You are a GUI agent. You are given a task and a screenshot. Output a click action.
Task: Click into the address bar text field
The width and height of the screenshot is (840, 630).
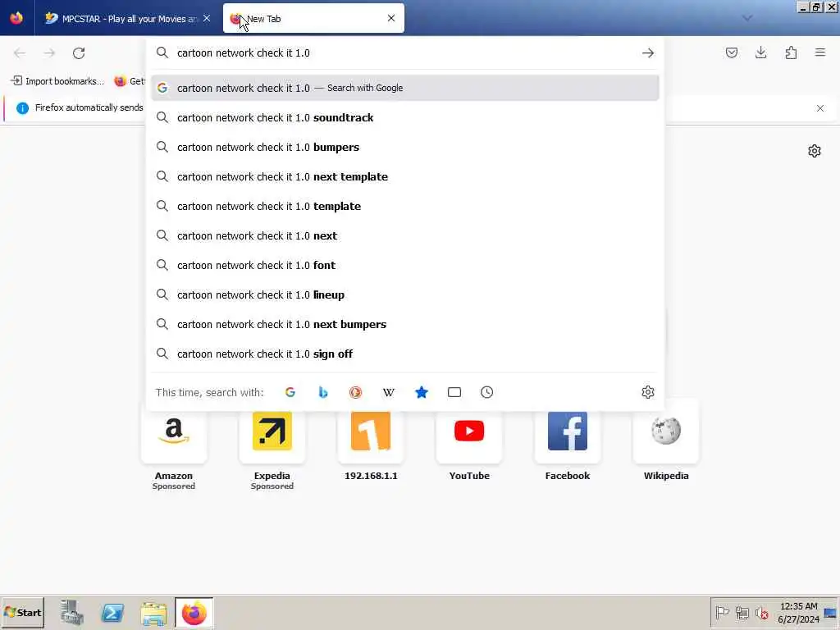(404, 52)
